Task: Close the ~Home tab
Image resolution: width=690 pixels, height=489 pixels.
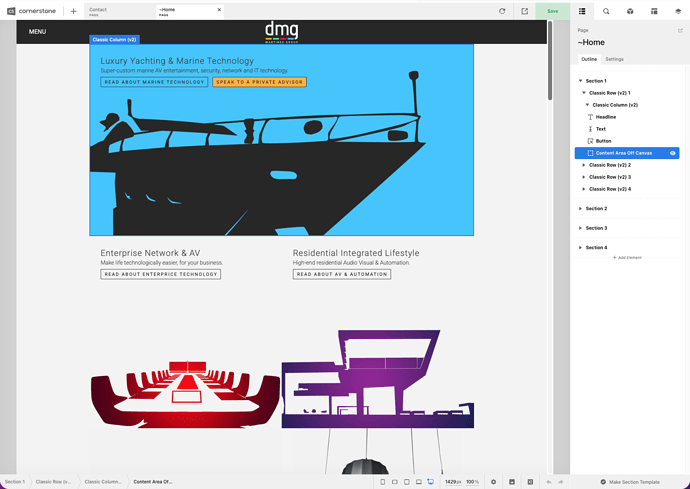Action: pyautogui.click(x=219, y=10)
